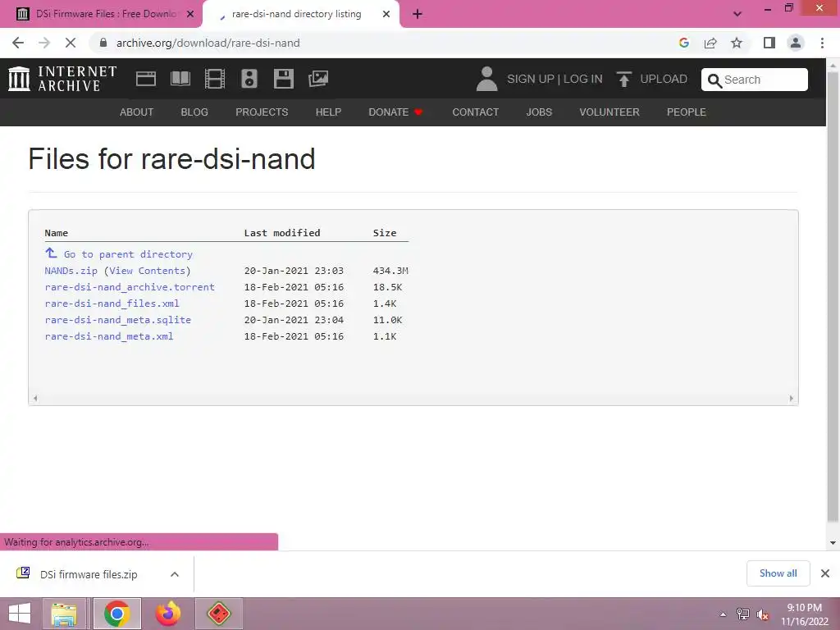Open the Web archive icon in navbar
Image resolution: width=840 pixels, height=630 pixels.
pos(146,79)
